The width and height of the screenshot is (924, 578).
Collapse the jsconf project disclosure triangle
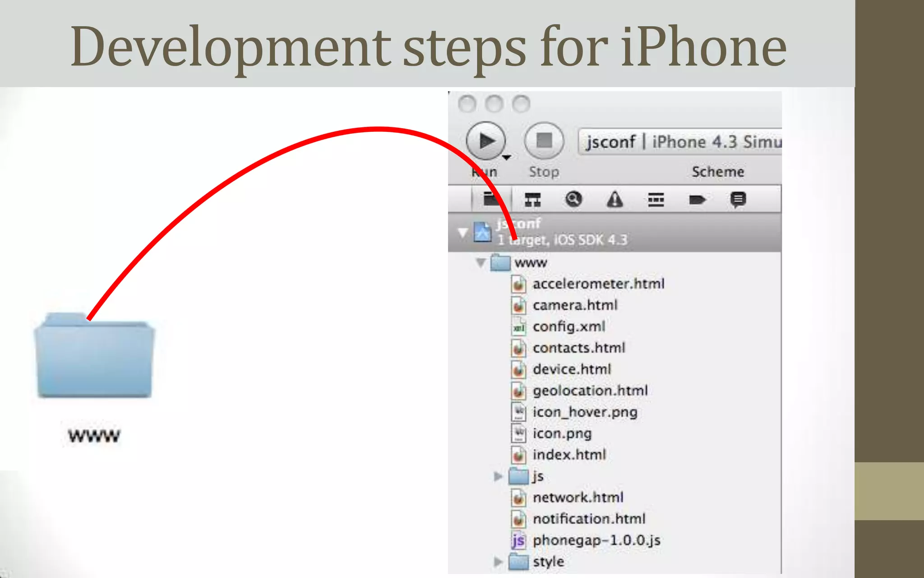point(462,233)
